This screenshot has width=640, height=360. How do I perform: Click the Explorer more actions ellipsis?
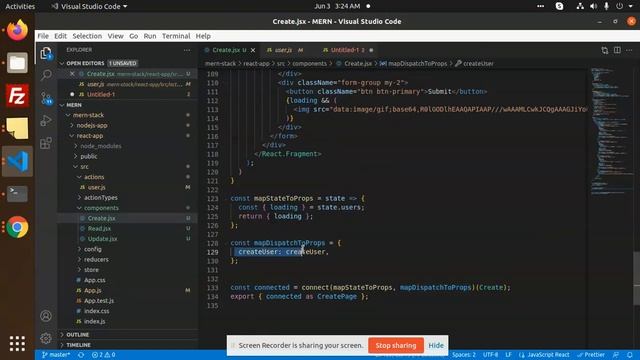tap(187, 50)
